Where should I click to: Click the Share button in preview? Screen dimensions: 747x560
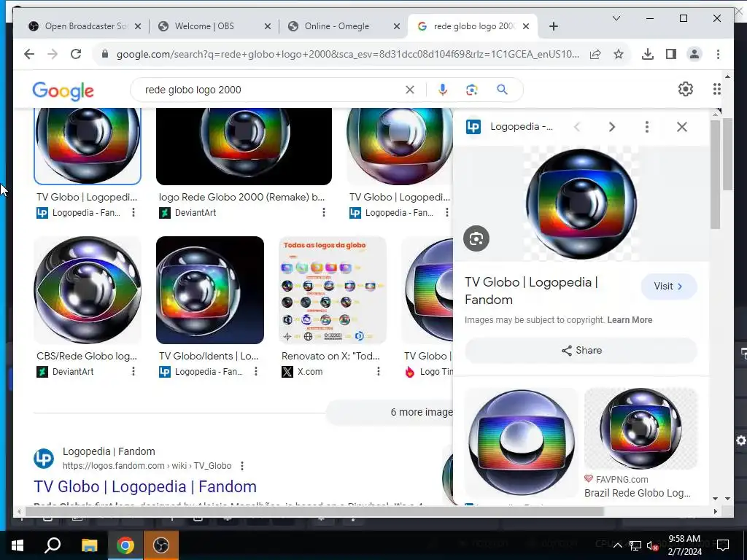(581, 351)
